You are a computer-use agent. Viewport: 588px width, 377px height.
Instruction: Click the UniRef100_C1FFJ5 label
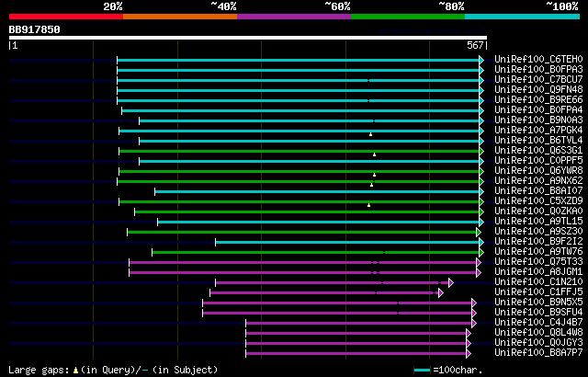(x=538, y=292)
